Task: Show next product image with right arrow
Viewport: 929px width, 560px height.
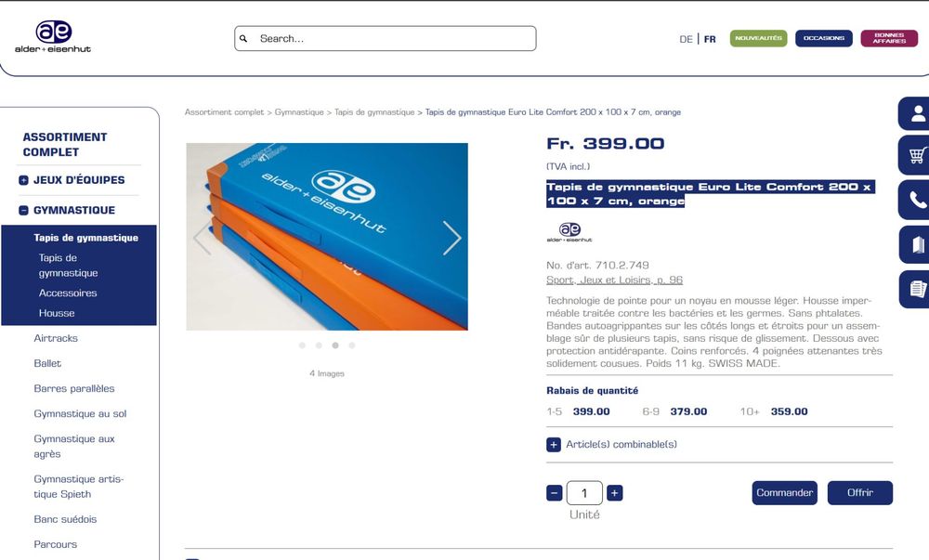Action: pos(451,238)
